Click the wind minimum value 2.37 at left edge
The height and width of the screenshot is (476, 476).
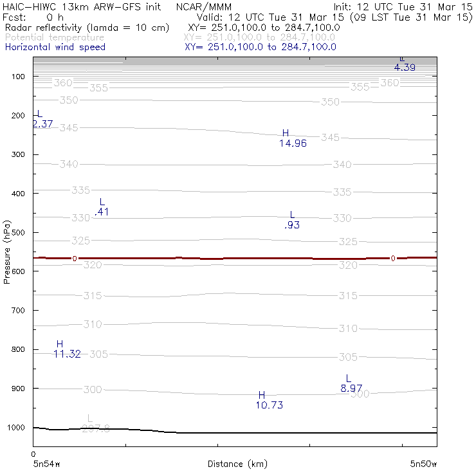(43, 124)
